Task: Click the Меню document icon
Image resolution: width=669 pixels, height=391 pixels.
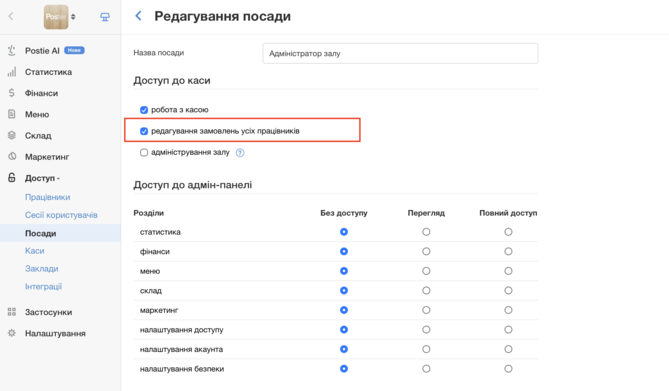Action: click(12, 114)
